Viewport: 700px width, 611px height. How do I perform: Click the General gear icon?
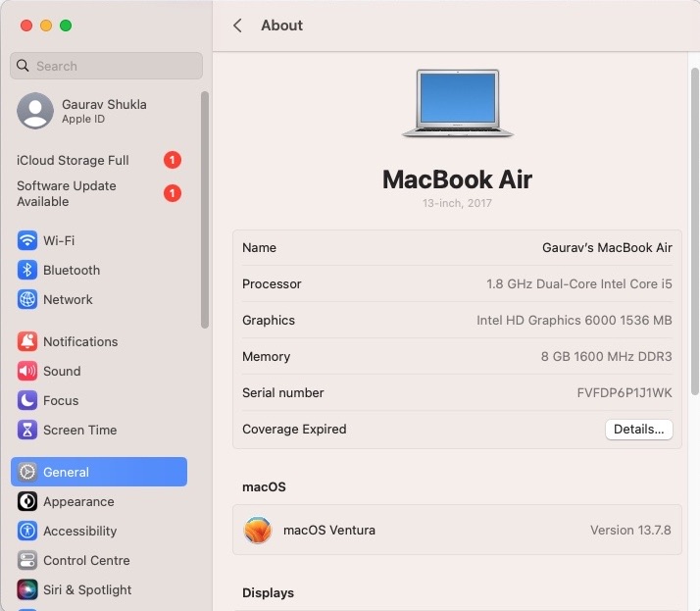27,472
